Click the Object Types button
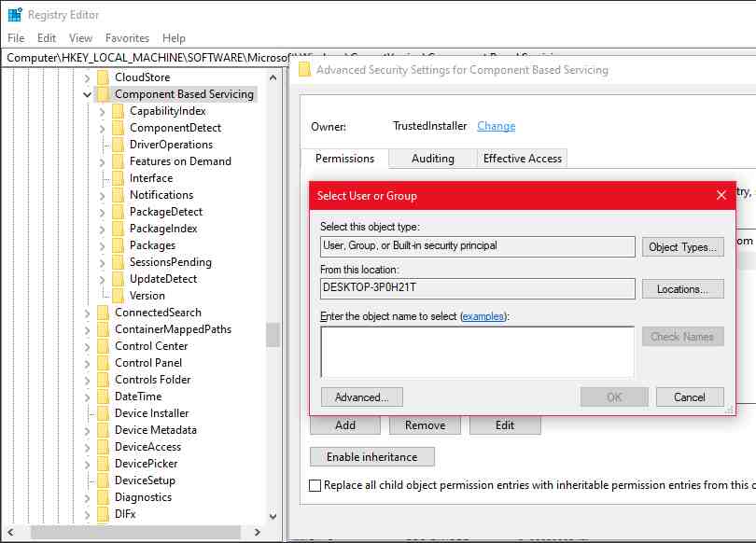The image size is (756, 543). point(682,247)
